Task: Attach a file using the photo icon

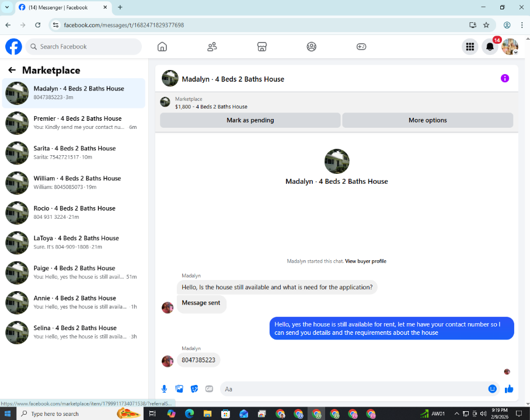Action: (179, 389)
